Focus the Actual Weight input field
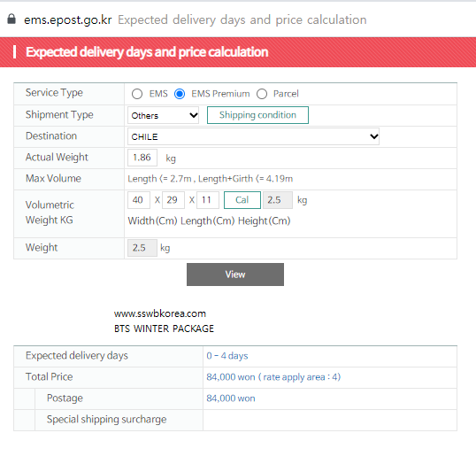The image size is (476, 464). pyautogui.click(x=142, y=158)
